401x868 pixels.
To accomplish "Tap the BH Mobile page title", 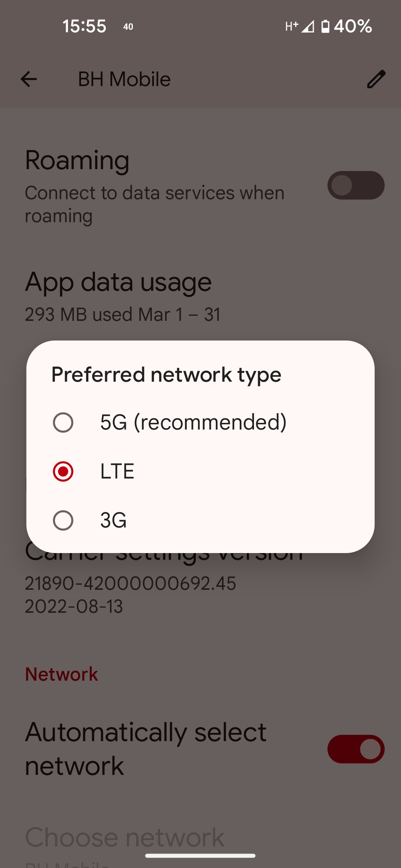I will (x=124, y=79).
